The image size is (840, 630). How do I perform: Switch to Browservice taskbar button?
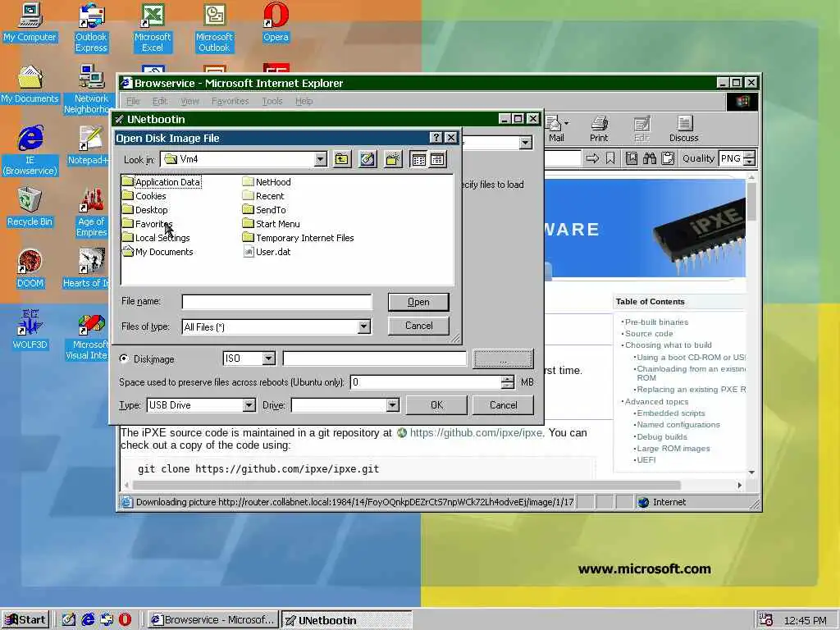213,619
